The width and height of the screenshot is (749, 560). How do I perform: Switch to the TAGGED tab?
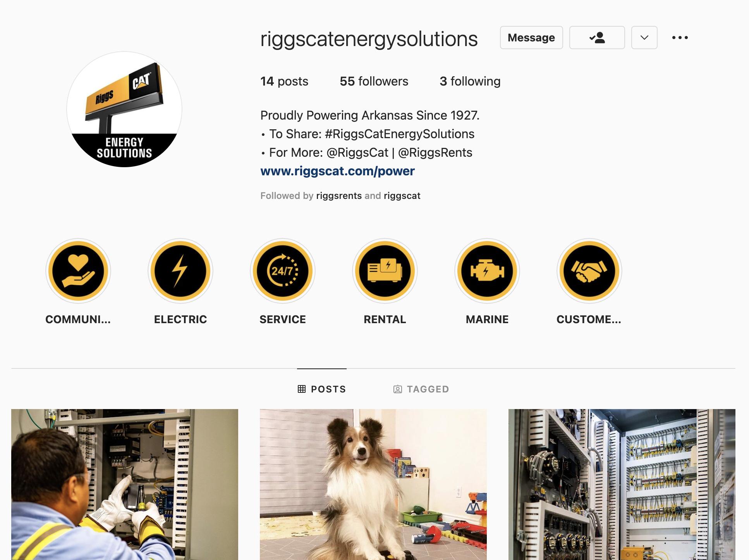tap(421, 389)
